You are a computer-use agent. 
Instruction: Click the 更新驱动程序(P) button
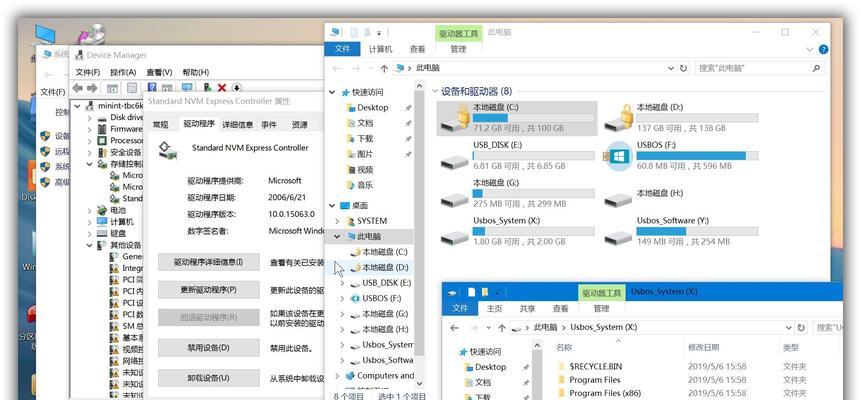[x=209, y=290]
